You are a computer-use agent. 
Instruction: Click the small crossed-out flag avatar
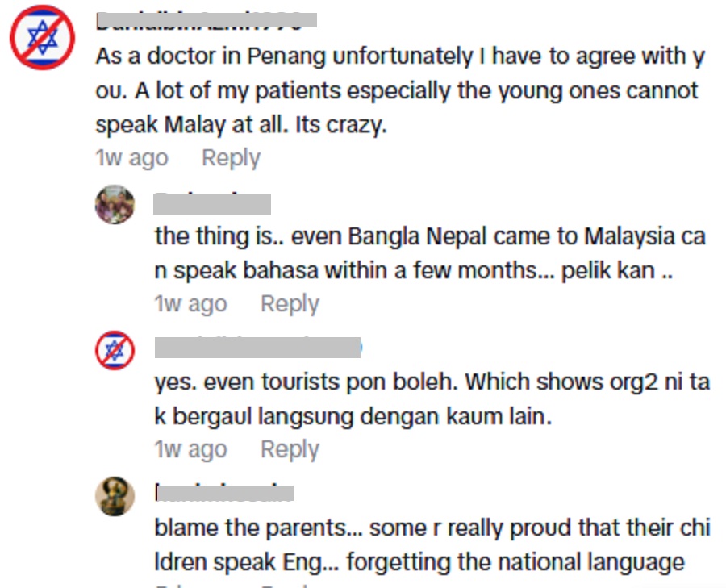[115, 350]
